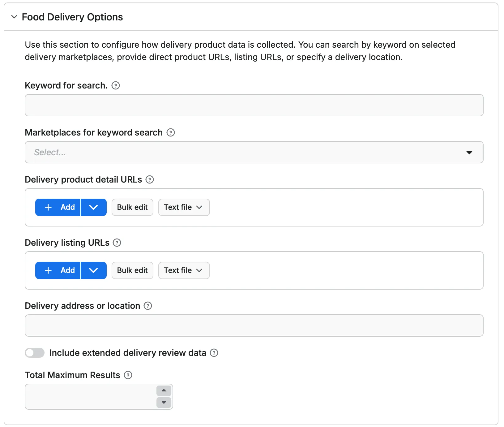Collapse the Food Delivery Options section
The width and height of the screenshot is (504, 427).
point(14,17)
